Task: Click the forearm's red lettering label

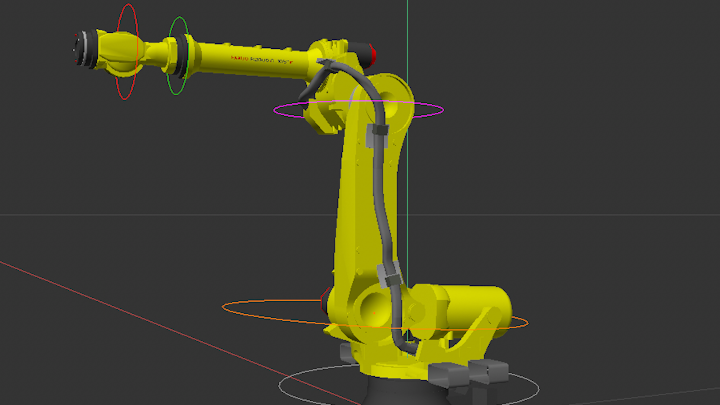Action: pos(259,60)
